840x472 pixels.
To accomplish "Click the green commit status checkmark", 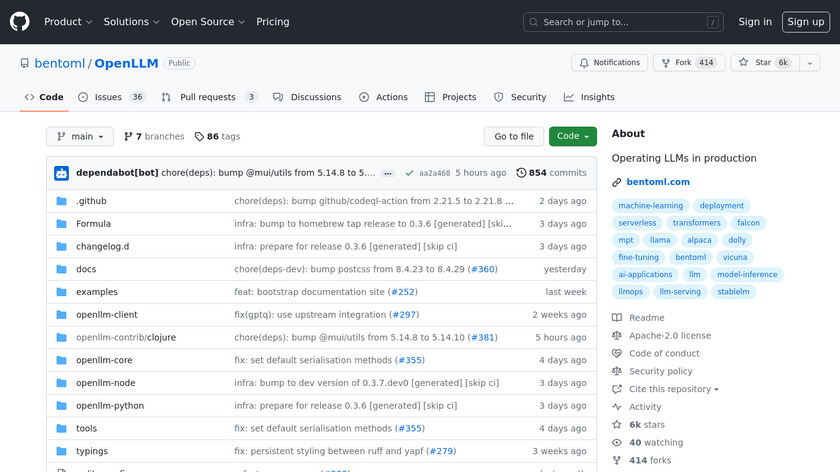I will coord(409,173).
